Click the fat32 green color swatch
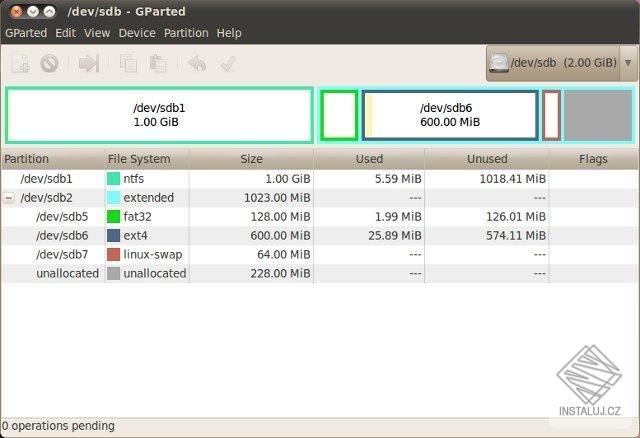 (113, 217)
